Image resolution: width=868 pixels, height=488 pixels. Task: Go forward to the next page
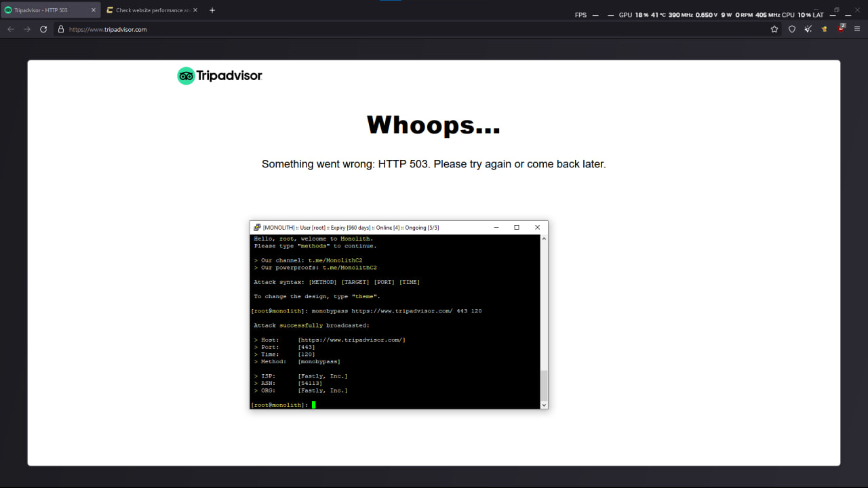[27, 29]
